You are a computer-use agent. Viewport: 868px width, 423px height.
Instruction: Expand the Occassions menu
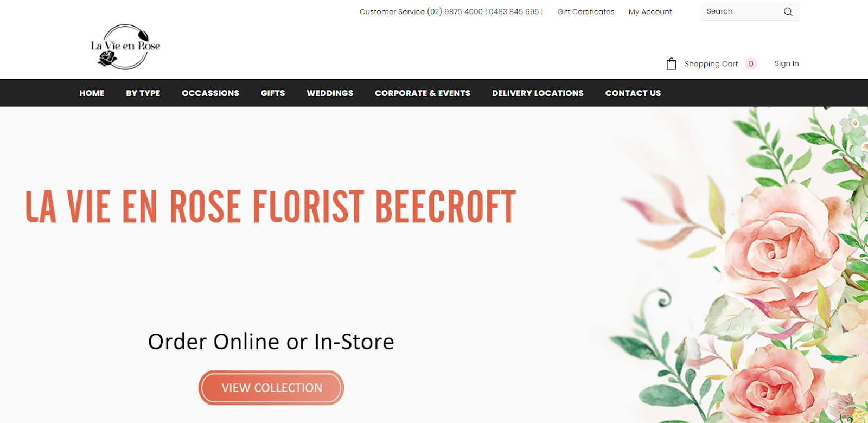[x=210, y=93]
